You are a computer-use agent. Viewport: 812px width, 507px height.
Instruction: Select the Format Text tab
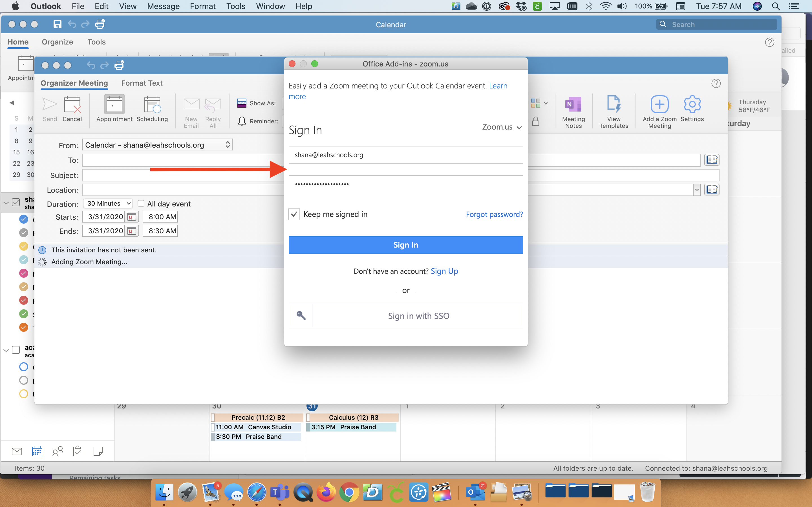pyautogui.click(x=142, y=82)
